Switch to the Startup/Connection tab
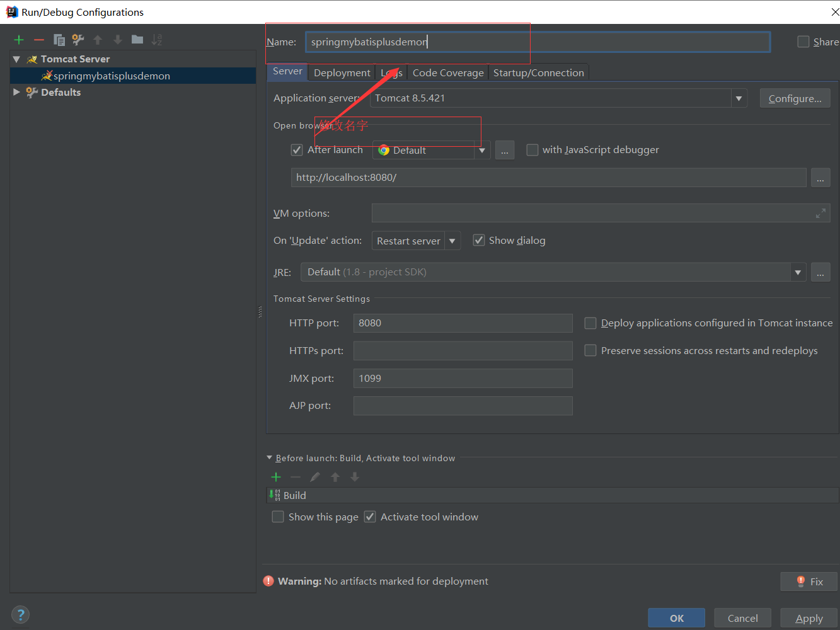This screenshot has height=630, width=840. (x=539, y=73)
